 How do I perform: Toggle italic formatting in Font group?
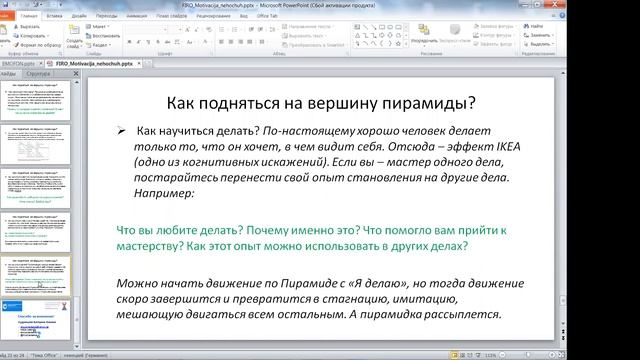click(139, 42)
